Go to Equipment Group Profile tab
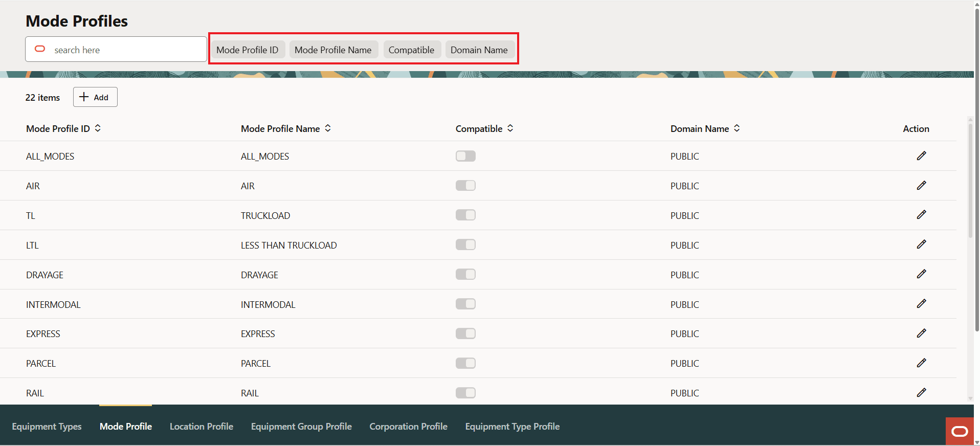This screenshot has height=446, width=980. (x=301, y=427)
